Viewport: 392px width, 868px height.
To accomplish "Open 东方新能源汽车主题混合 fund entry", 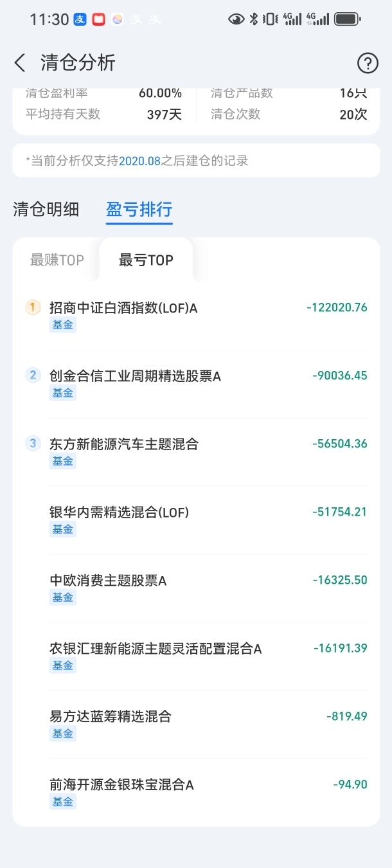I will pos(196,452).
